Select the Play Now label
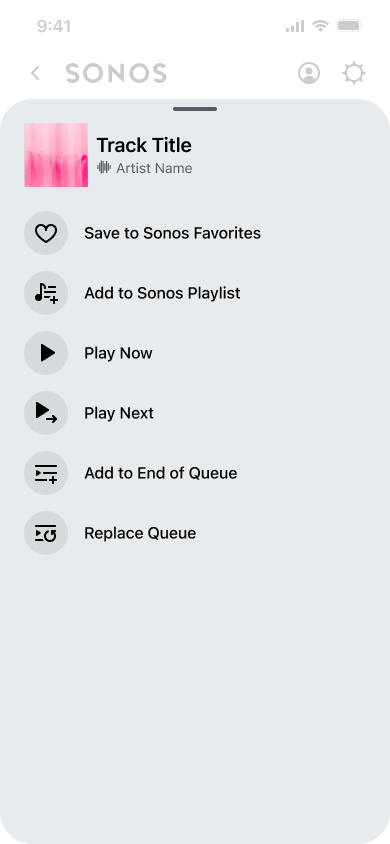Viewport: 390px width, 844px height. 118,353
